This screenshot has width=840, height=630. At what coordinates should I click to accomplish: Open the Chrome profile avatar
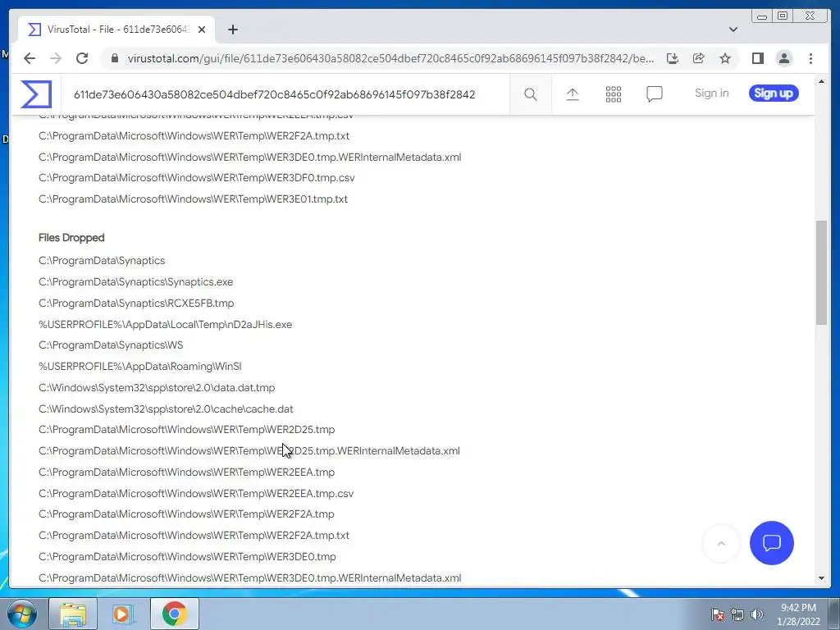tap(783, 58)
